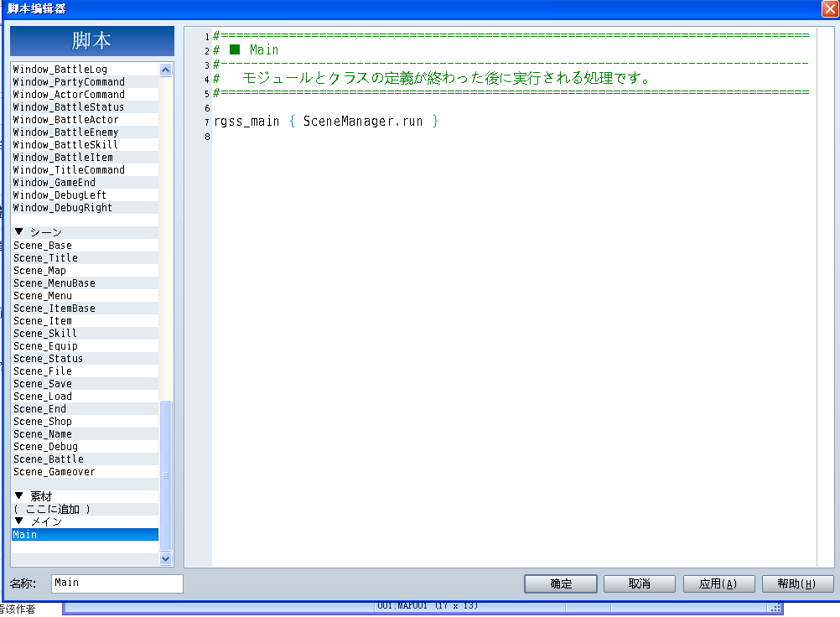Select Window_ActorCommand script
The width and height of the screenshot is (840, 617).
[85, 94]
